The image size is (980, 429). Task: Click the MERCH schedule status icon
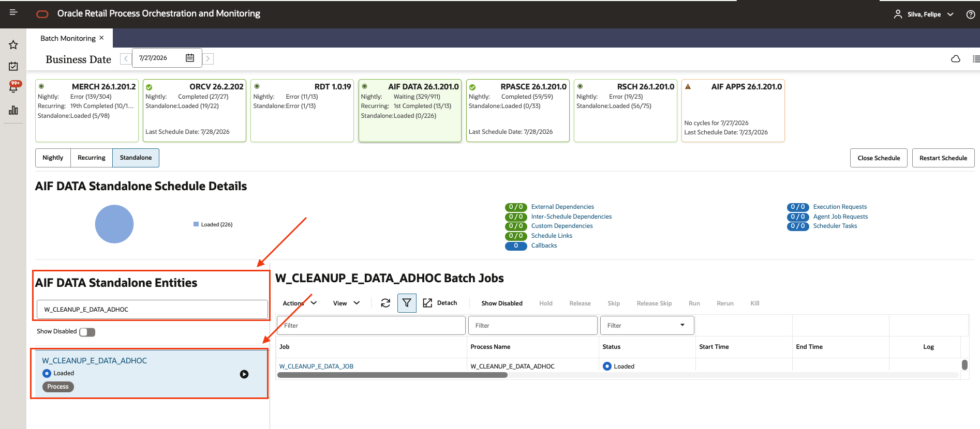point(41,86)
